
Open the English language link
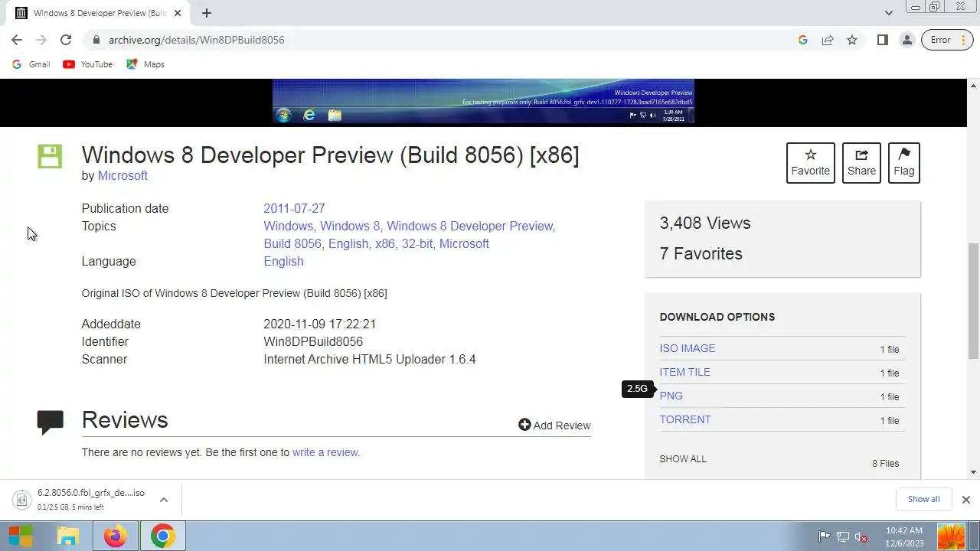tap(283, 261)
